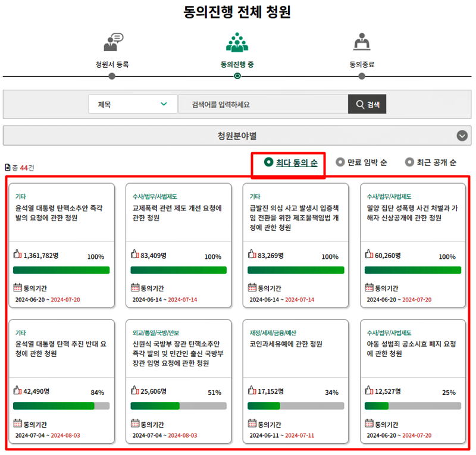The height and width of the screenshot is (455, 476).
Task: Click the 재정/세제/금융/예산 category label
Action: [x=273, y=332]
